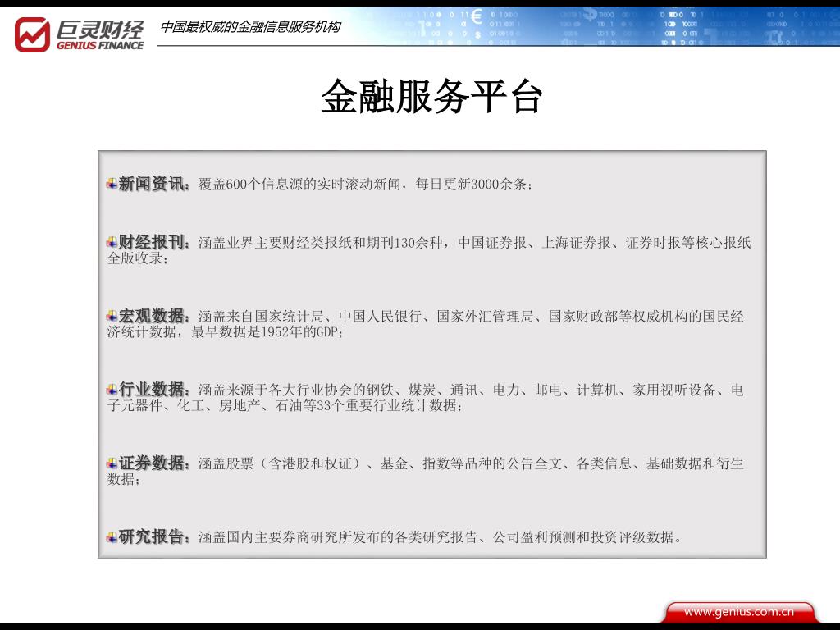Viewport: 840px width, 630px height.
Task: Click the slide title 金融服务平台
Action: [x=431, y=97]
